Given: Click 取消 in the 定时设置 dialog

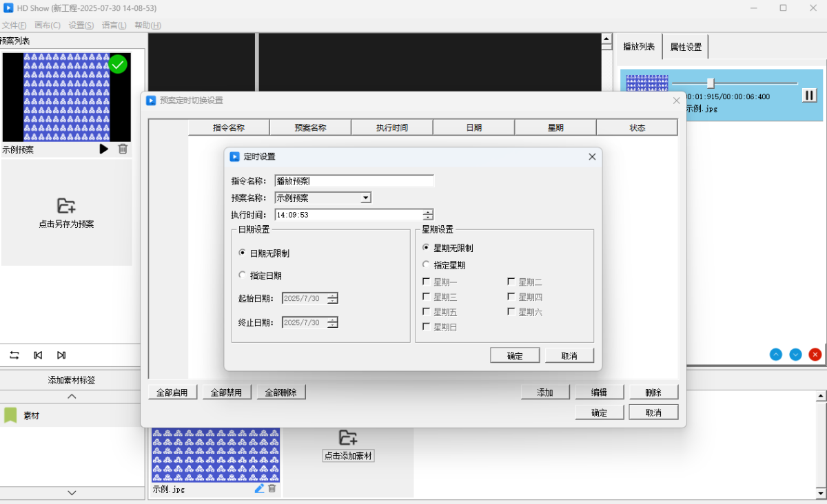Looking at the screenshot, I should pyautogui.click(x=569, y=356).
